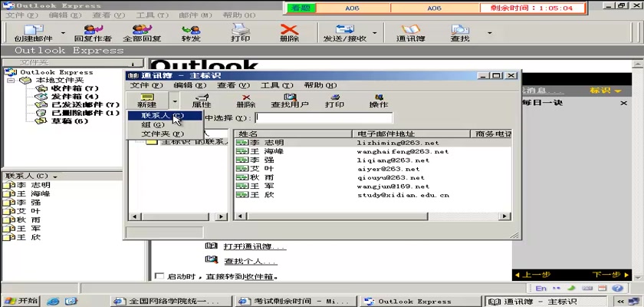Click Find People (查找个人) link
The image size is (644, 307).
click(x=251, y=260)
